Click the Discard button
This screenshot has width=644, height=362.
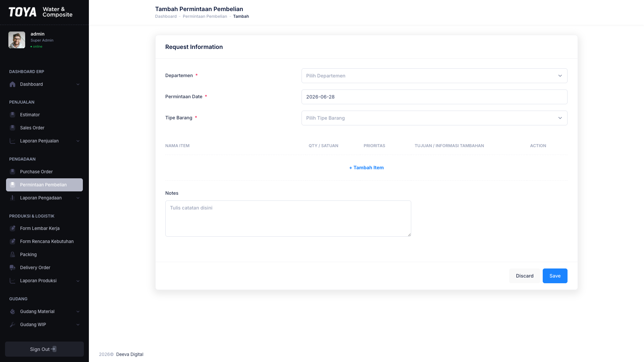point(525,276)
